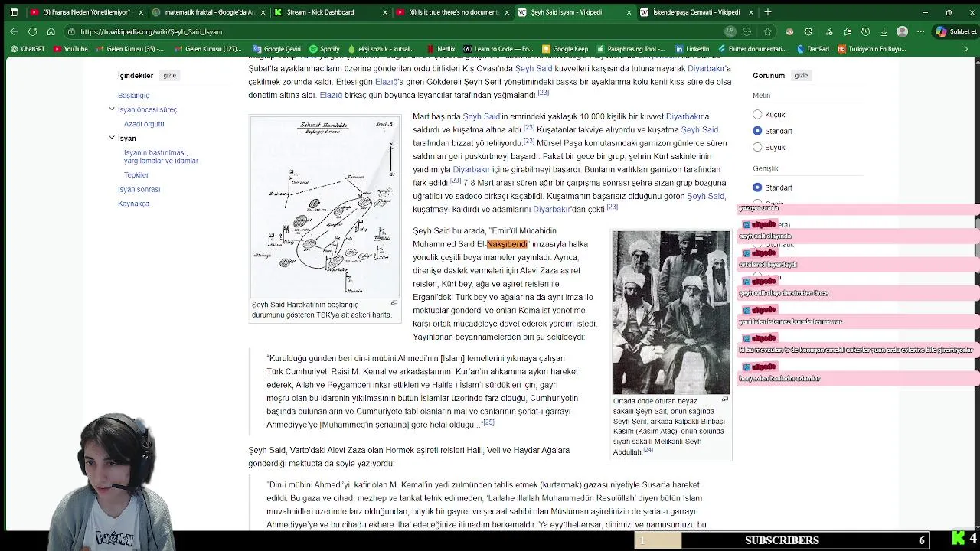Open Google Çeviri bookmark
Viewport: 980px width, 551px height.
[277, 49]
